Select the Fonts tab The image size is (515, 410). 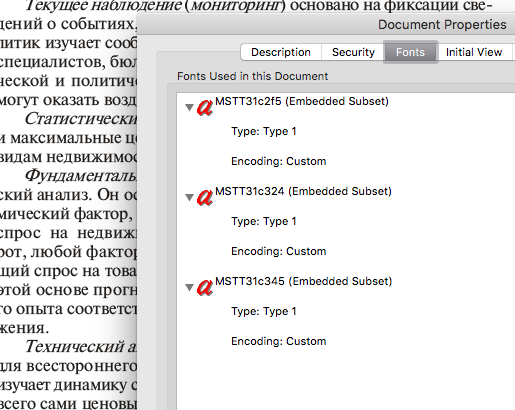pyautogui.click(x=410, y=52)
